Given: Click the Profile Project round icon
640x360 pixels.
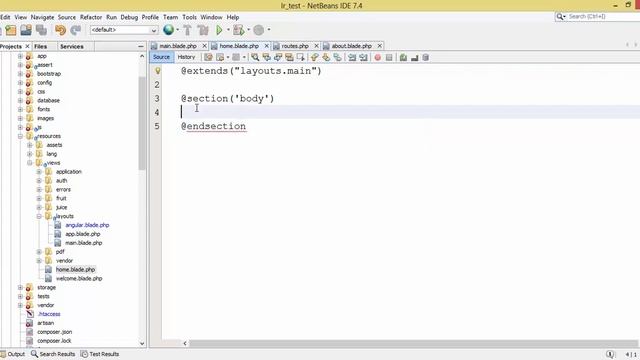Looking at the screenshot, I should [x=259, y=30].
